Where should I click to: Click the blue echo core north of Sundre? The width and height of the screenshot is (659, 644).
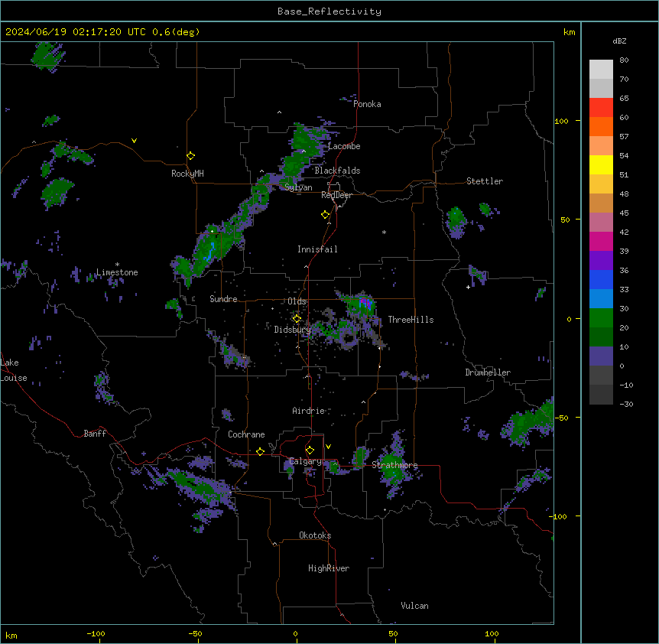209,253
